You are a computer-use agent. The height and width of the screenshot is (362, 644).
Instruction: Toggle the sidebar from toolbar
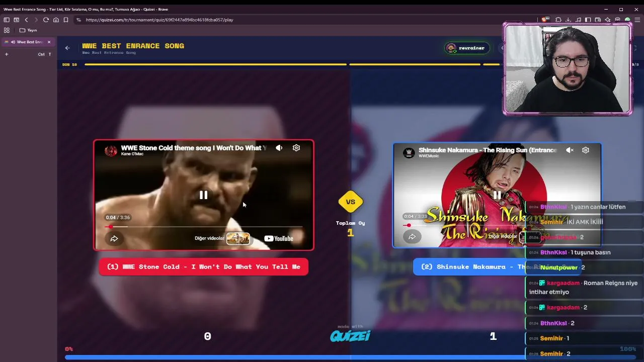coord(588,20)
